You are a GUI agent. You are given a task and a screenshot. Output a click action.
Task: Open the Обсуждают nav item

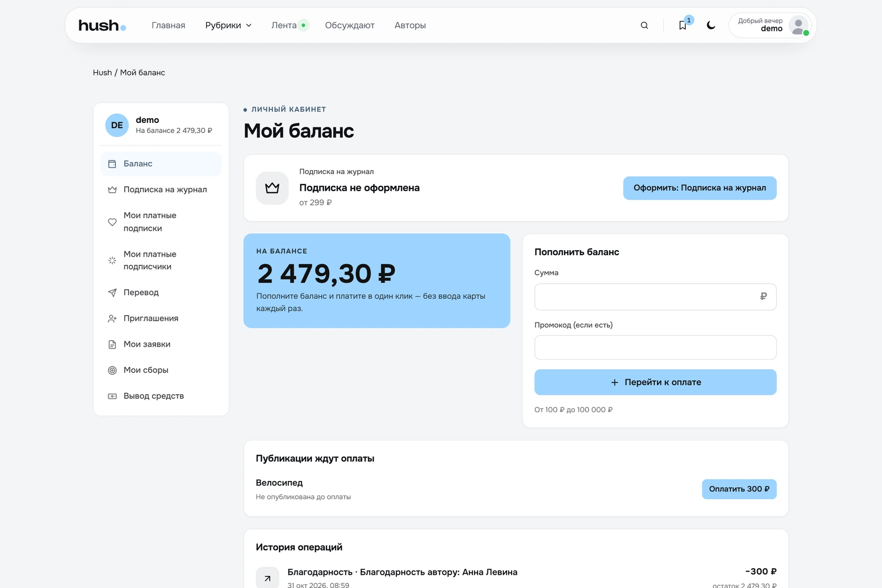point(349,25)
